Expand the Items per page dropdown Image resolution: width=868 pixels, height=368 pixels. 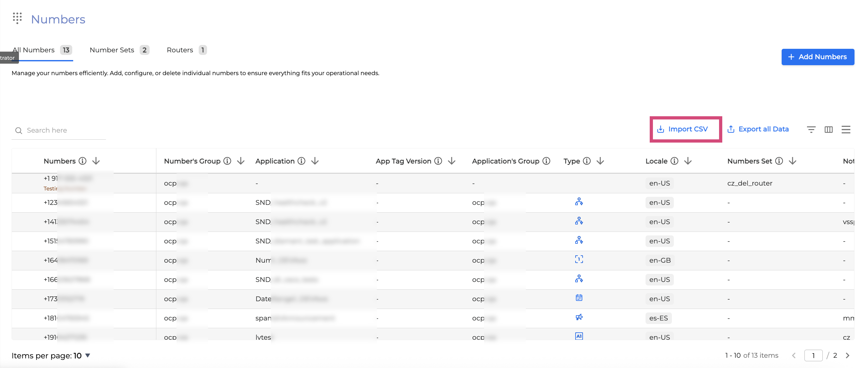88,355
